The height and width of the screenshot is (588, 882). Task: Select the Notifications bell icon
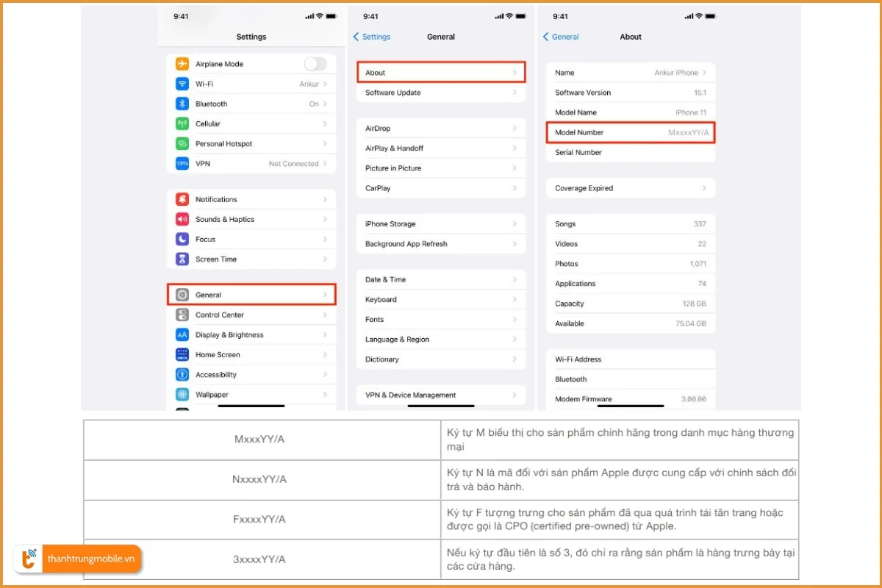182,198
